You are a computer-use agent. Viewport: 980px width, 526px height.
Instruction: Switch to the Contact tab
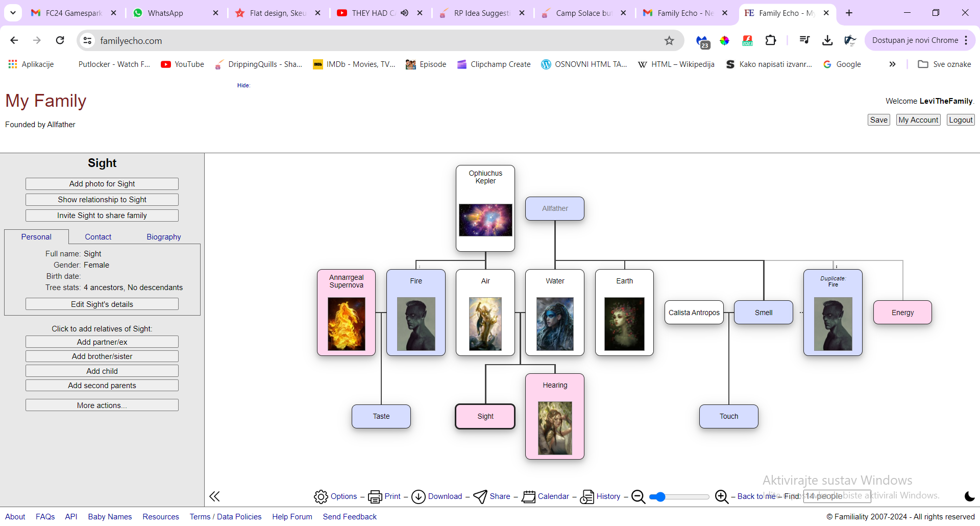point(98,237)
